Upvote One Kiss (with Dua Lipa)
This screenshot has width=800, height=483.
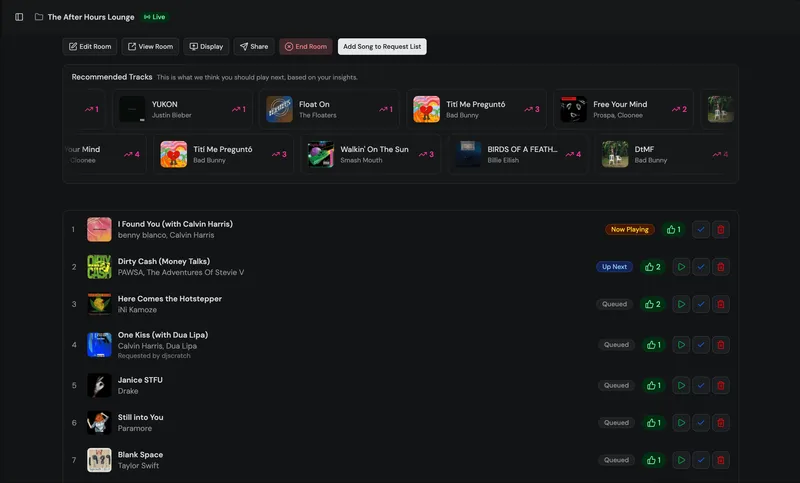[x=654, y=345]
